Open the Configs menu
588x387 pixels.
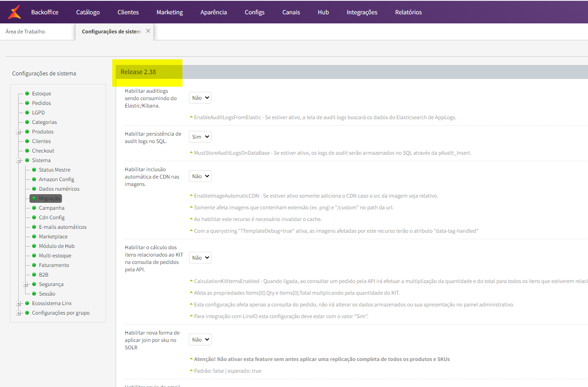coord(254,12)
